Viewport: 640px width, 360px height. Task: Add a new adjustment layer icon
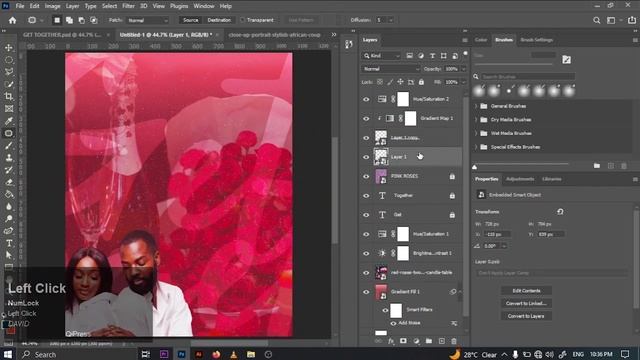pos(416,341)
